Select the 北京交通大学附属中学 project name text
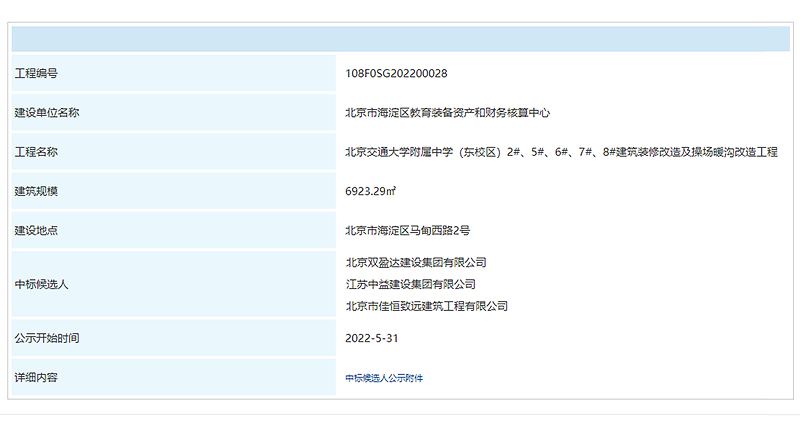The width and height of the screenshot is (800, 426). pos(561,152)
